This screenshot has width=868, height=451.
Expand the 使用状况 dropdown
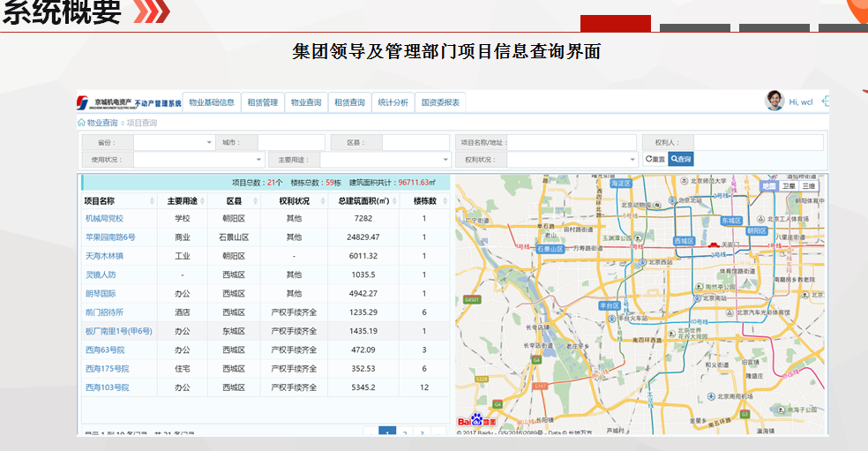pos(198,160)
